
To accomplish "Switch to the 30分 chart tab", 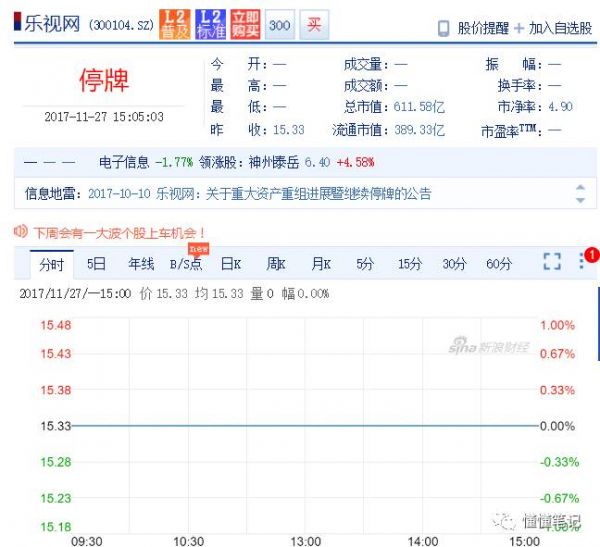I will point(454,264).
